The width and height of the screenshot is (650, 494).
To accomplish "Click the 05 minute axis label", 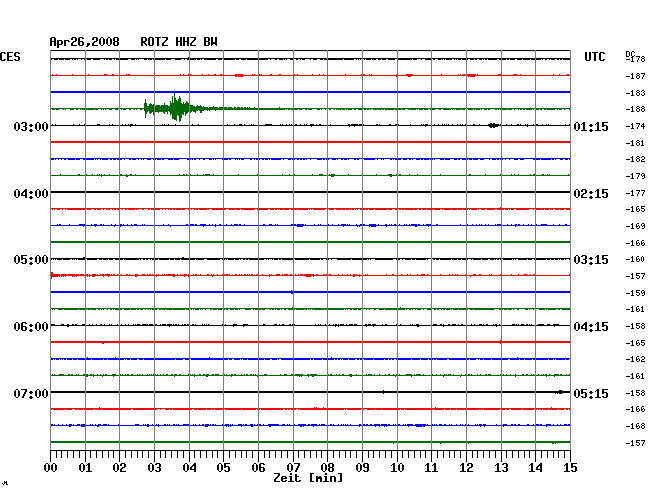I will [x=223, y=468].
